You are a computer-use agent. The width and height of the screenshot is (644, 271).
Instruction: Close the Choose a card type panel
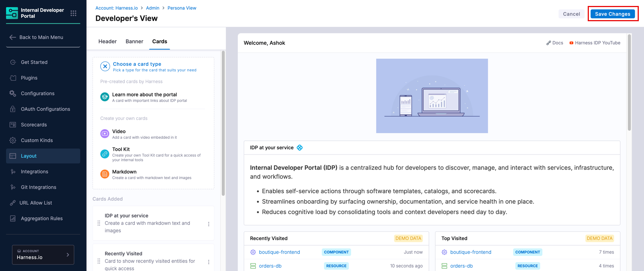pyautogui.click(x=105, y=67)
